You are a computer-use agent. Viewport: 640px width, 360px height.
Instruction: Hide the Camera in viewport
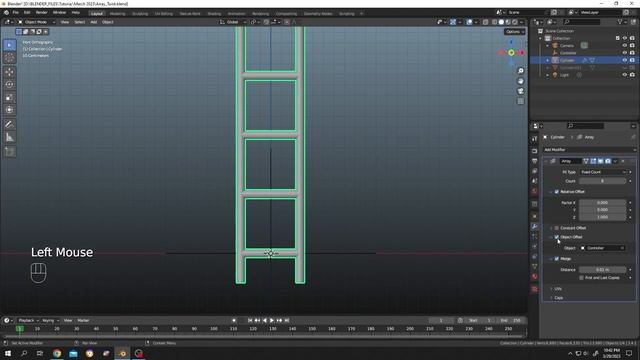(x=624, y=45)
